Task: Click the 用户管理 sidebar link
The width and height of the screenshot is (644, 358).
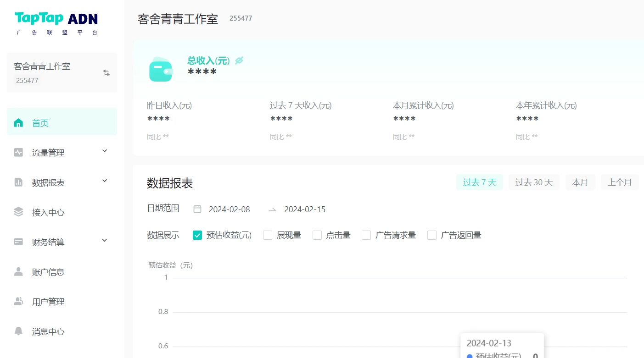Action: (18, 301)
